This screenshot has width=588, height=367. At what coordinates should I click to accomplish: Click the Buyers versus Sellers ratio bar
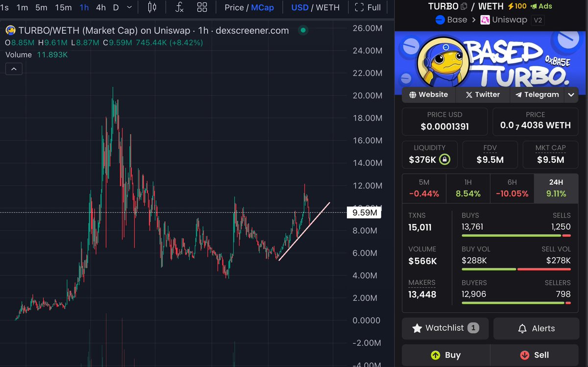pos(516,303)
